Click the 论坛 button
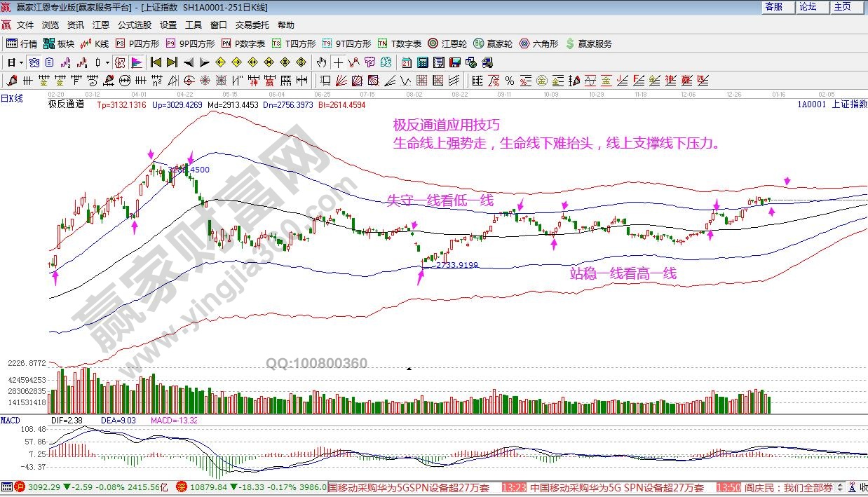This screenshot has height=497, width=868. point(808,7)
